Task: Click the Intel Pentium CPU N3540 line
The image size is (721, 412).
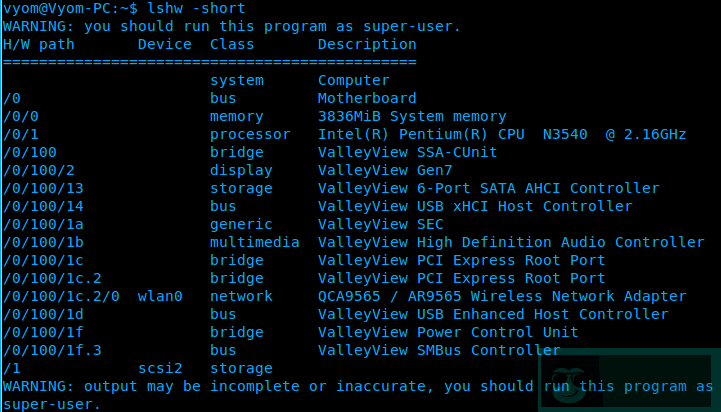Action: [502, 134]
